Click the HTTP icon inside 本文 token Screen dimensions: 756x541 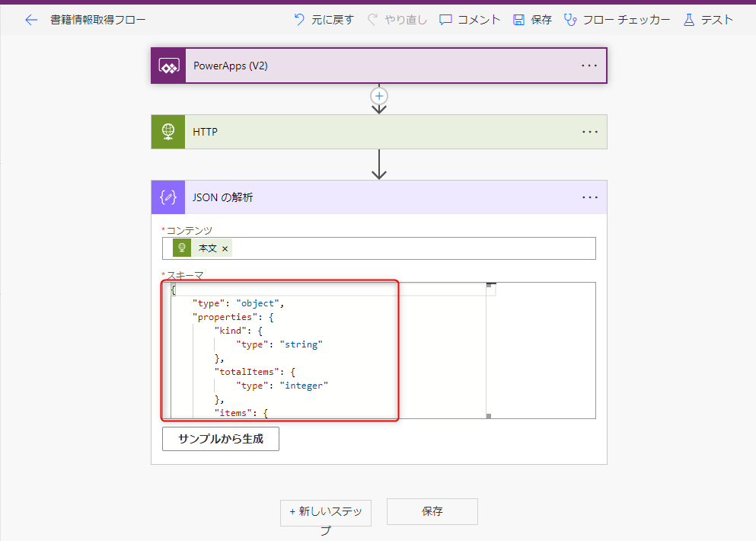182,248
